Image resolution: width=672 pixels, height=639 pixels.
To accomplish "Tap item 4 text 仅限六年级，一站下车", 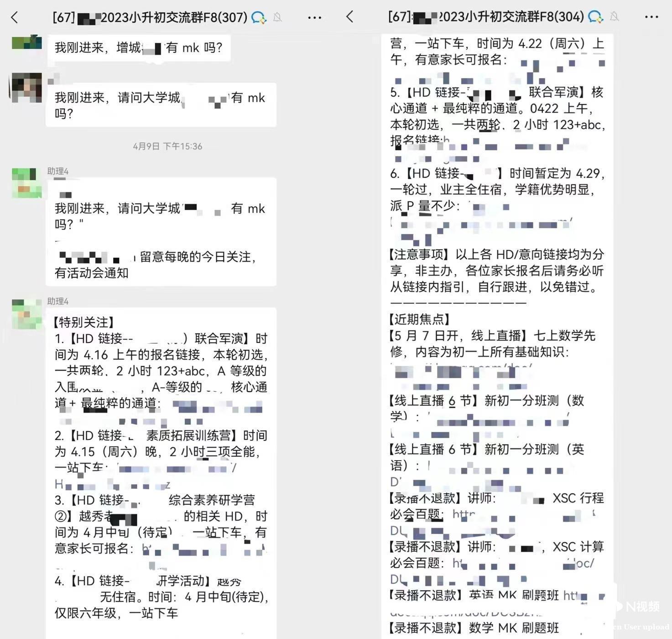I will coord(116,613).
